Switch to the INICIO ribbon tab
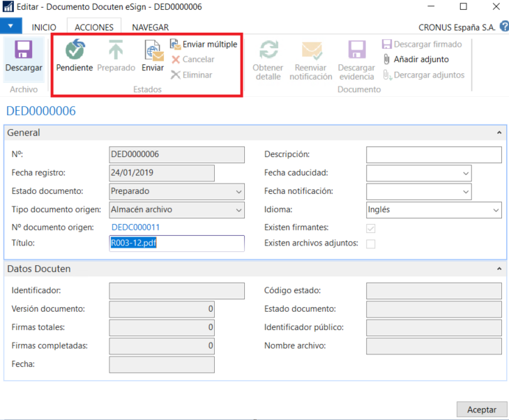Image resolution: width=509 pixels, height=420 pixels. pyautogui.click(x=44, y=27)
